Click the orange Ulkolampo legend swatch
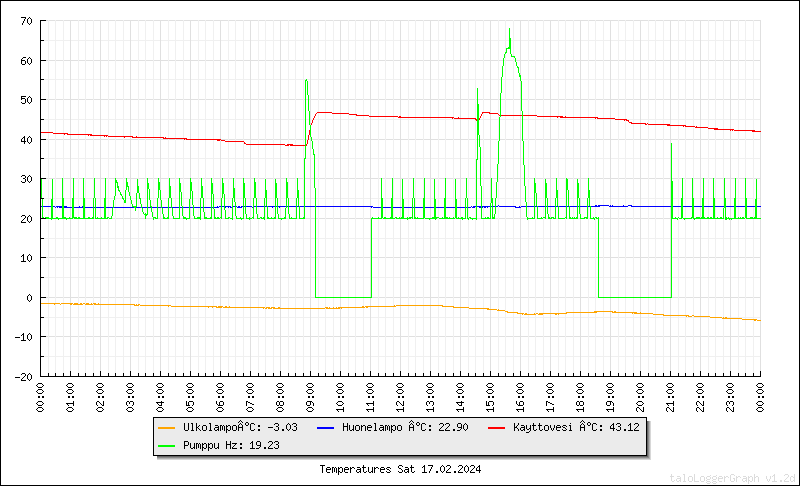This screenshot has height=486, width=800. pos(167,428)
